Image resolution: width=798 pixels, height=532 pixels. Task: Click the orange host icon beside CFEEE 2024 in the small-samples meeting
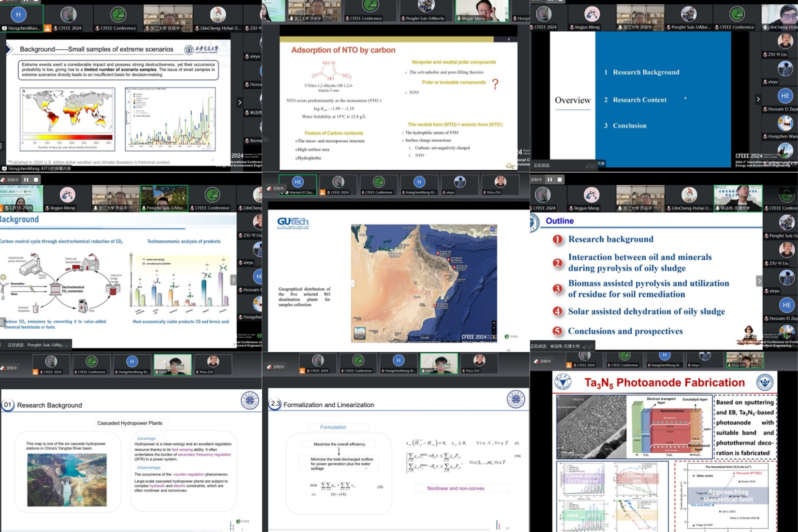click(48, 29)
